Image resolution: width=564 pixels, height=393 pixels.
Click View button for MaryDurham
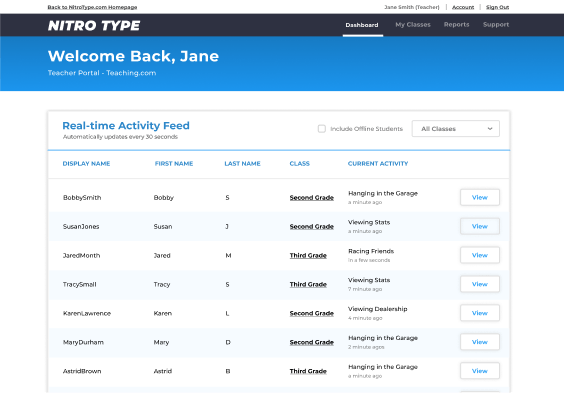coord(479,342)
